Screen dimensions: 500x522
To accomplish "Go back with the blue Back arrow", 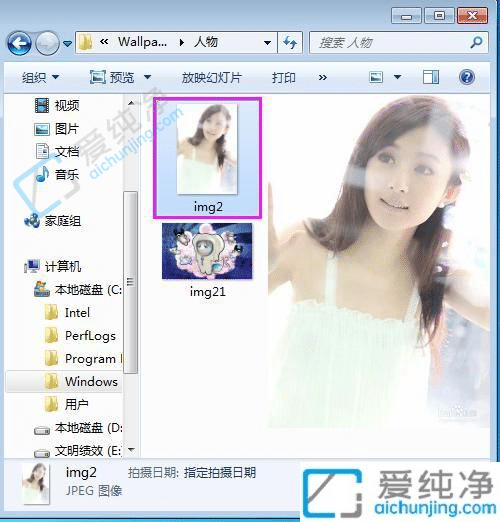I will [x=19, y=43].
